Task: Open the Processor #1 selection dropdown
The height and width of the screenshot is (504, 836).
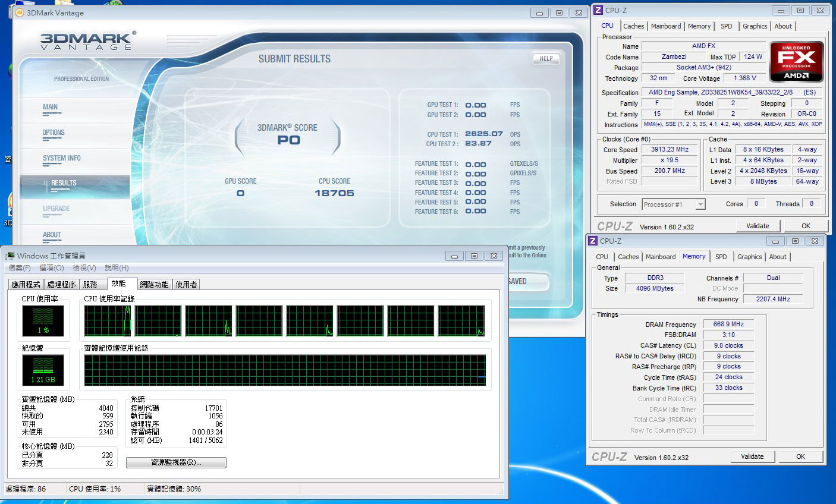Action: click(700, 204)
